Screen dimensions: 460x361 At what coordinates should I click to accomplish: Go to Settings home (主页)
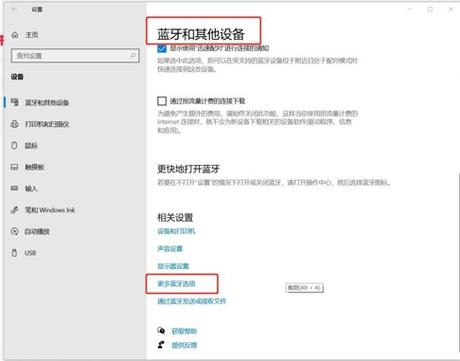click(25, 35)
